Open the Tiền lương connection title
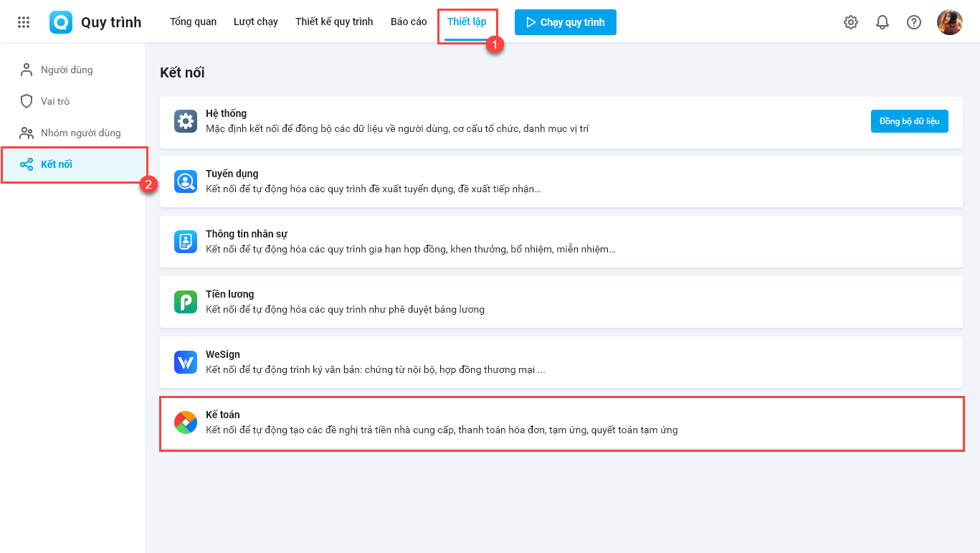This screenshot has width=980, height=553. pos(230,294)
